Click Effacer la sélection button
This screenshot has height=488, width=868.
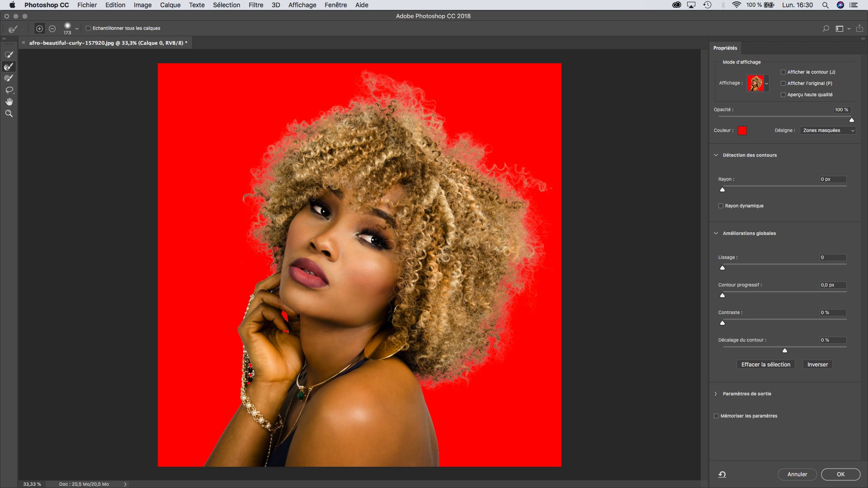pyautogui.click(x=766, y=365)
